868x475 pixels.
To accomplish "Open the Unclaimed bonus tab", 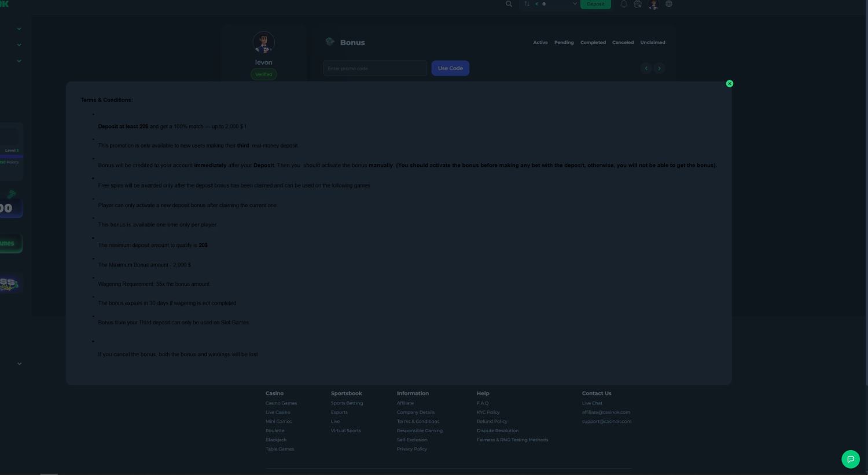I will (x=652, y=42).
